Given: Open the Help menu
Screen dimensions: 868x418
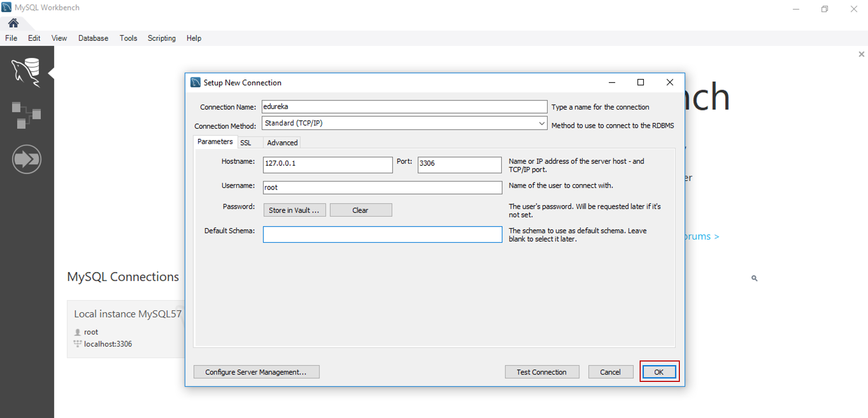Looking at the screenshot, I should (x=194, y=38).
